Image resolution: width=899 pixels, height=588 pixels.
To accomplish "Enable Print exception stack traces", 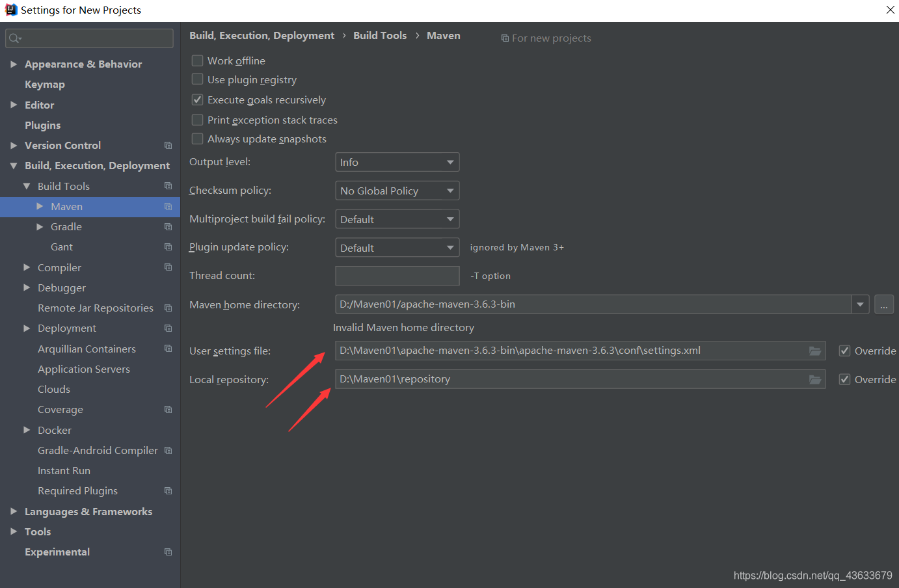I will pos(197,120).
